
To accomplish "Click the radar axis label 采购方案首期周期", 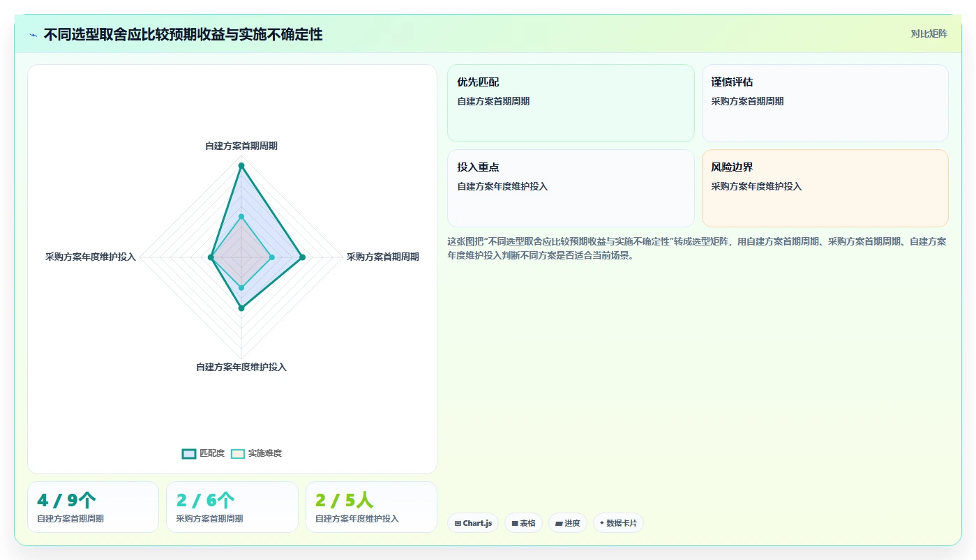I will point(383,257).
